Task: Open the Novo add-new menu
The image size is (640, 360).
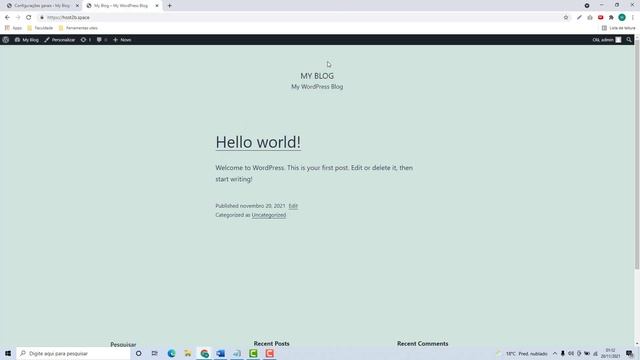Action: coord(122,40)
